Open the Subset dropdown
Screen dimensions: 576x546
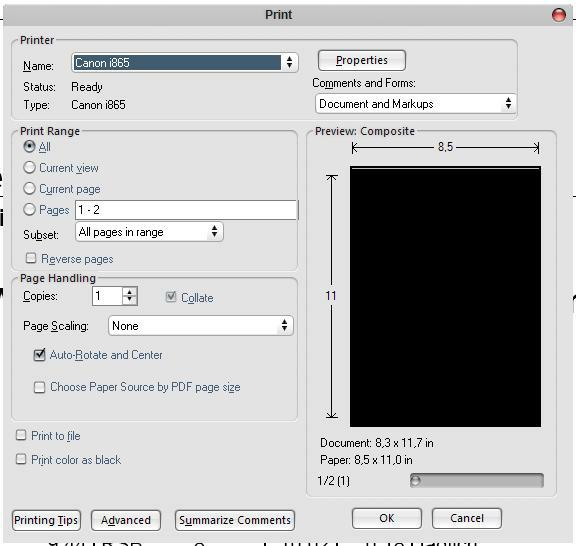click(149, 232)
